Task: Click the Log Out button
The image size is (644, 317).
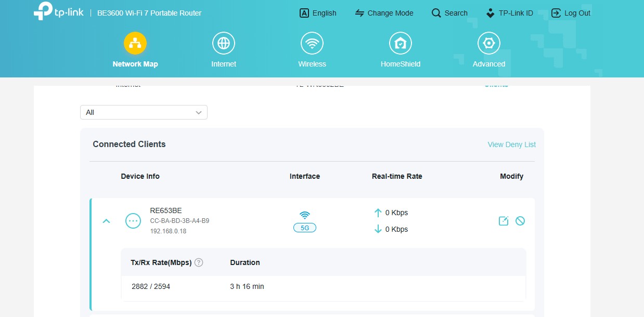Action: pos(571,13)
